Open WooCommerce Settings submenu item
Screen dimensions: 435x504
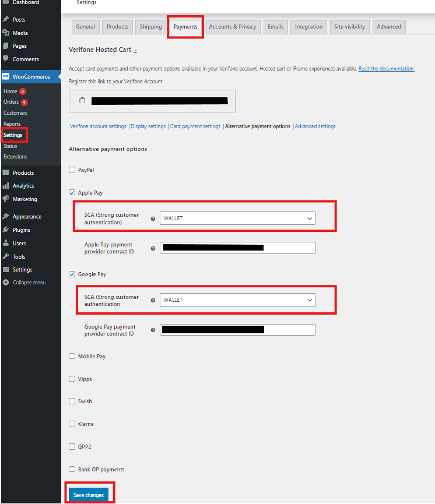tap(13, 135)
